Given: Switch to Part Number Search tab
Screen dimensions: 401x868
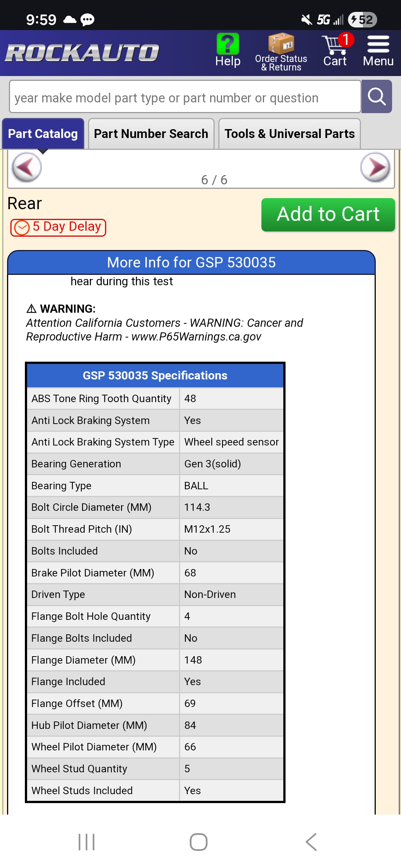Looking at the screenshot, I should [151, 134].
